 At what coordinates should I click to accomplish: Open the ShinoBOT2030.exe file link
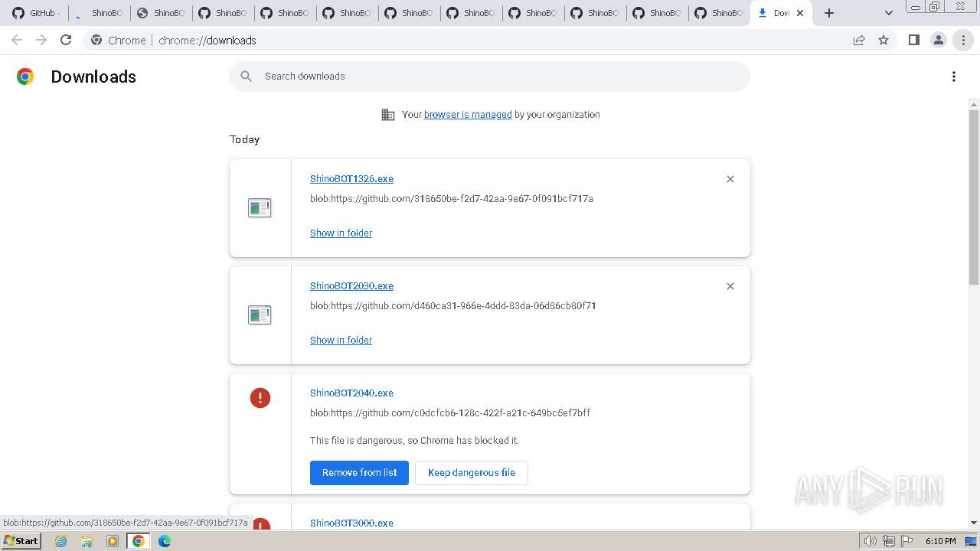(x=351, y=286)
